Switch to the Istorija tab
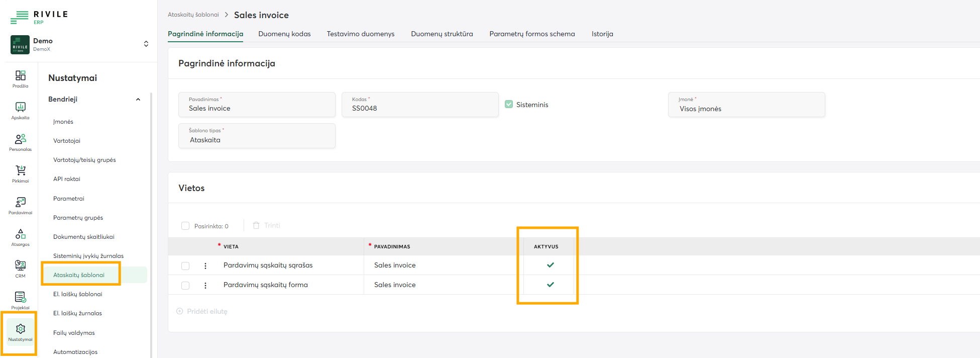The height and width of the screenshot is (358, 980). [602, 34]
